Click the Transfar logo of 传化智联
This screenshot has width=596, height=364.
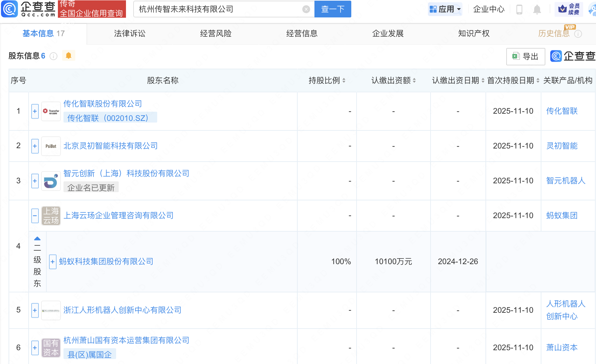coord(51,111)
